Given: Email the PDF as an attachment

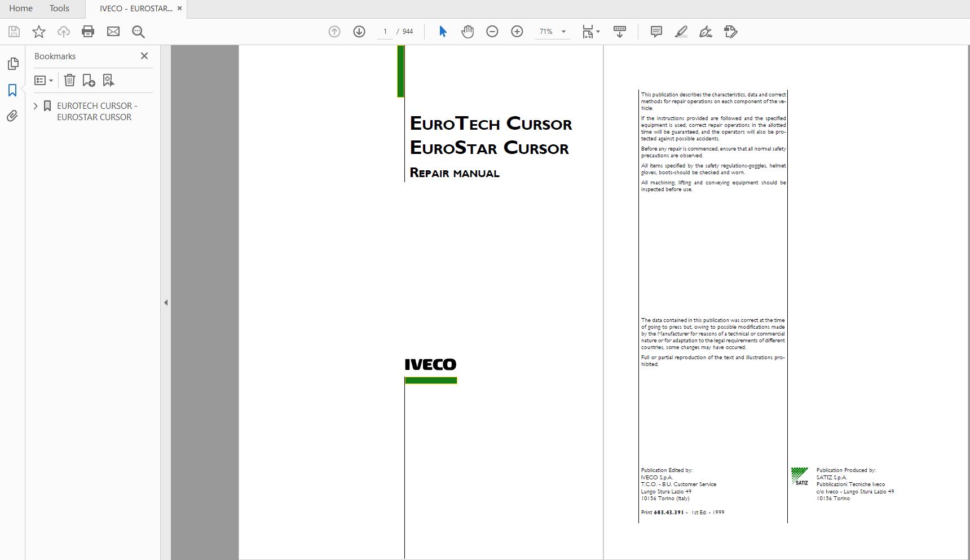Looking at the screenshot, I should [x=113, y=32].
